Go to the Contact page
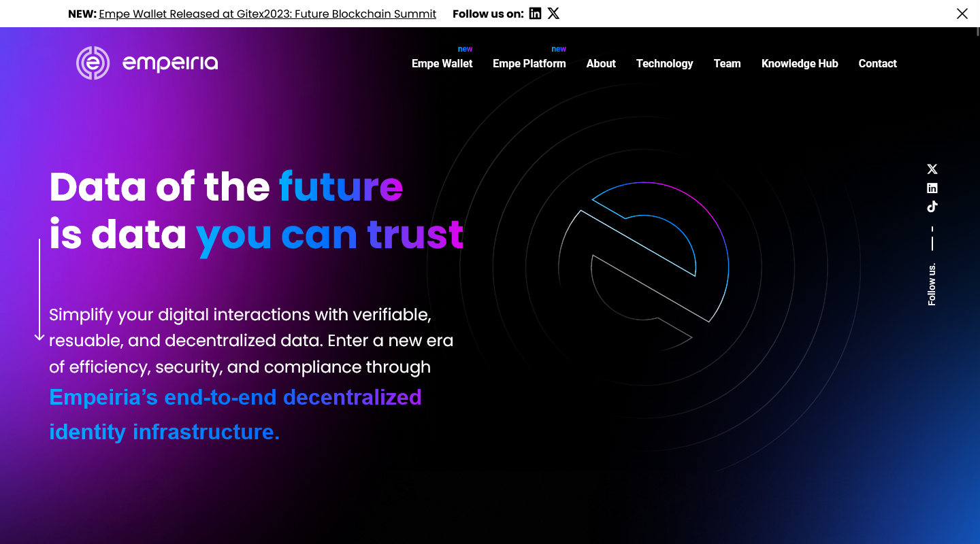The width and height of the screenshot is (980, 544). pos(877,63)
